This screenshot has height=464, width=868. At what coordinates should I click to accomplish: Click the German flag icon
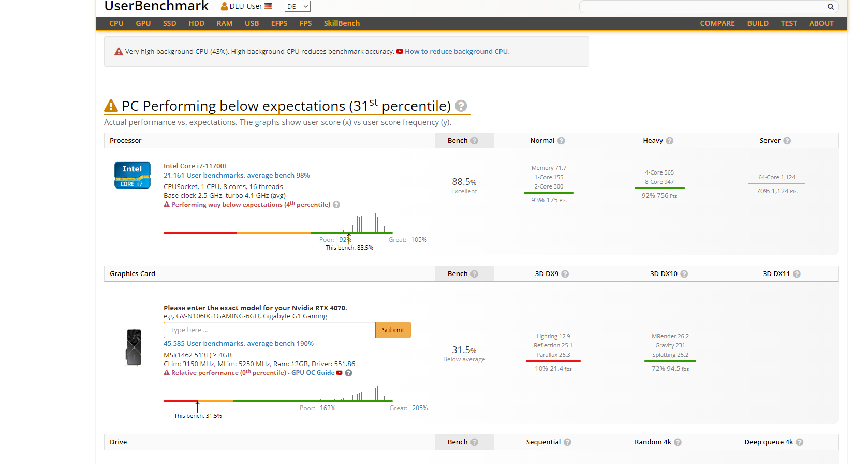[268, 6]
